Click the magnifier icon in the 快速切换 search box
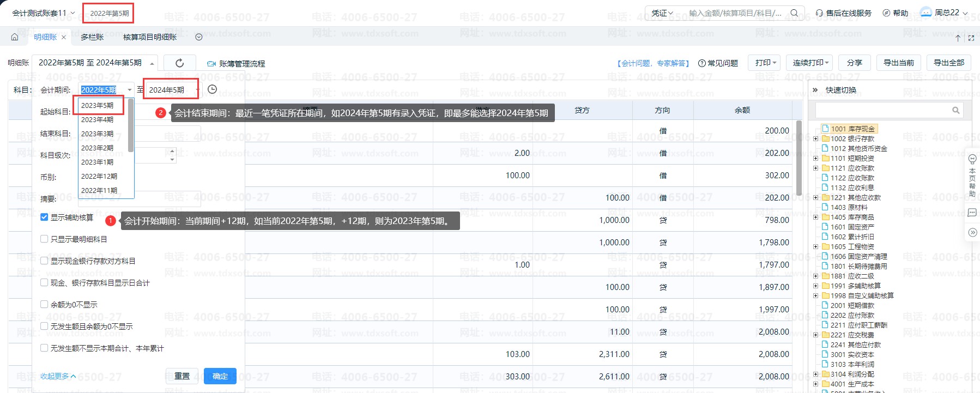 955,110
